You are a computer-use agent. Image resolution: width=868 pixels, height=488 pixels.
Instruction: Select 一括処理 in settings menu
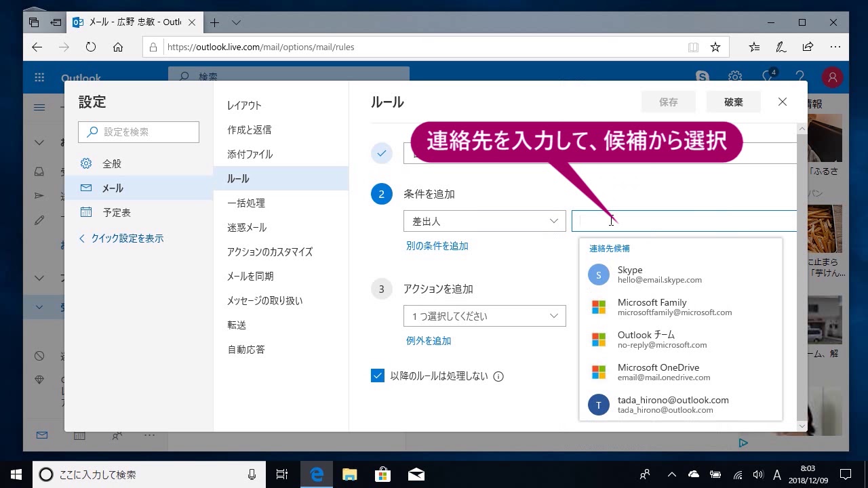pos(281,203)
